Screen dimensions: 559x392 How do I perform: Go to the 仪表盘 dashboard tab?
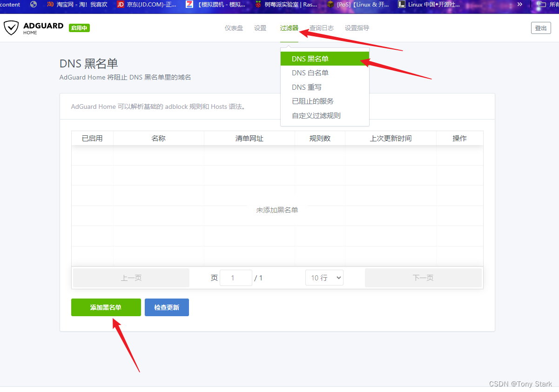point(234,28)
